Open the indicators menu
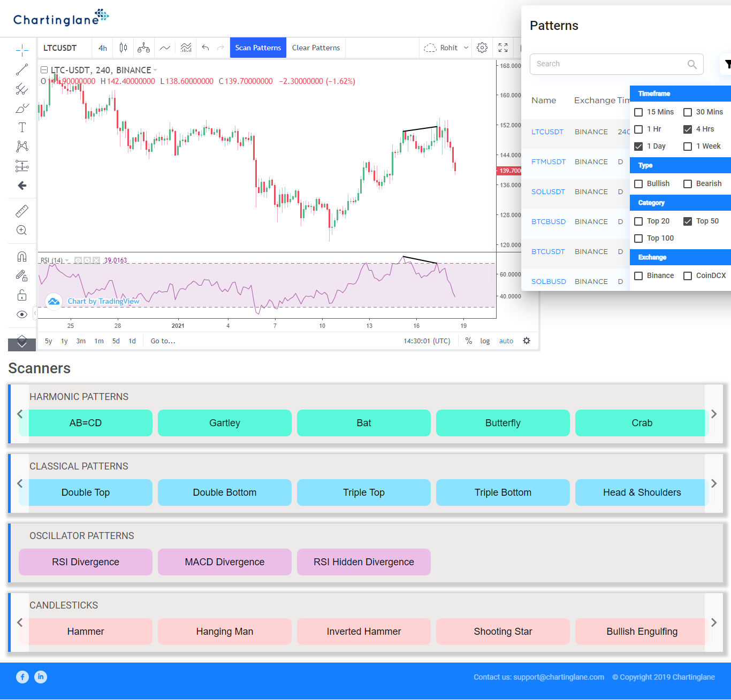Viewport: 731px width, 700px height. [x=186, y=48]
